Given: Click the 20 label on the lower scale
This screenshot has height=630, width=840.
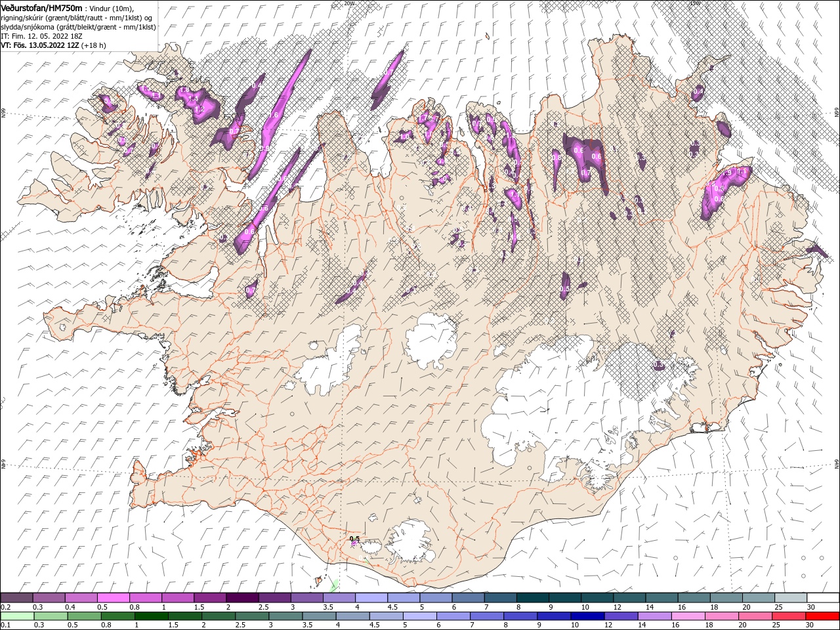Looking at the screenshot, I should [x=742, y=625].
